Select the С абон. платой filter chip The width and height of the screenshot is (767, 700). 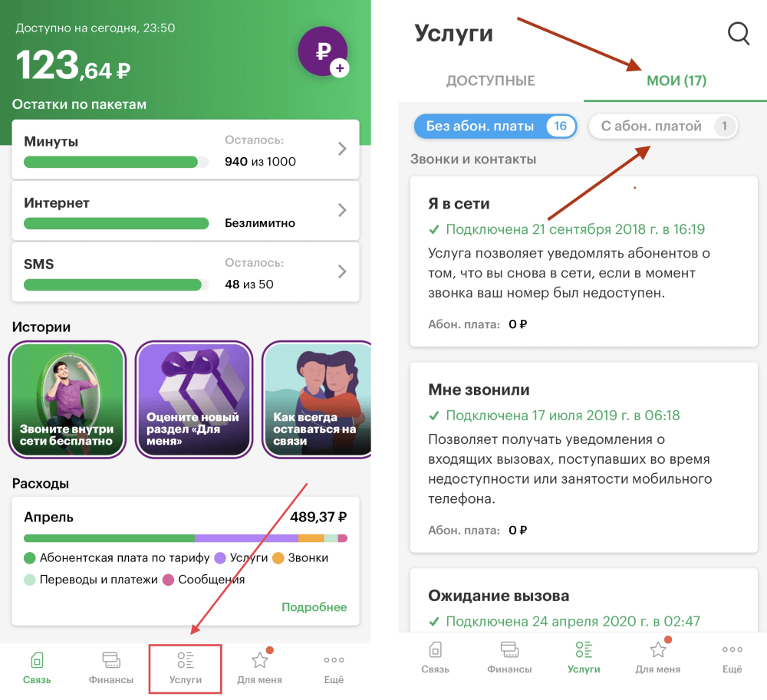663,126
